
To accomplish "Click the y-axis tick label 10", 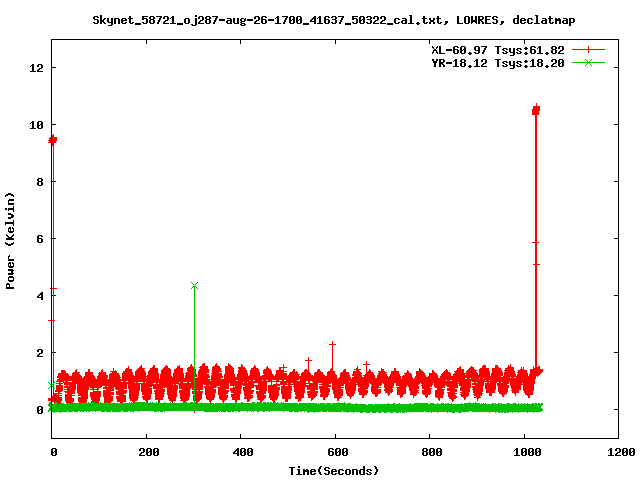I will pos(36,125).
